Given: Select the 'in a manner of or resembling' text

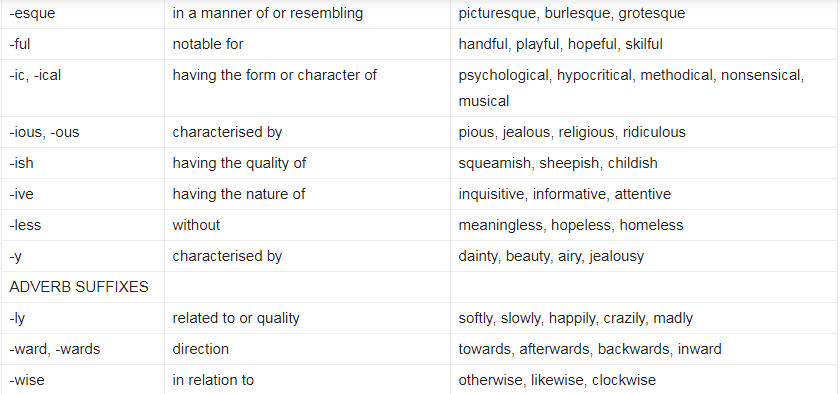Looking at the screenshot, I should 267,13.
